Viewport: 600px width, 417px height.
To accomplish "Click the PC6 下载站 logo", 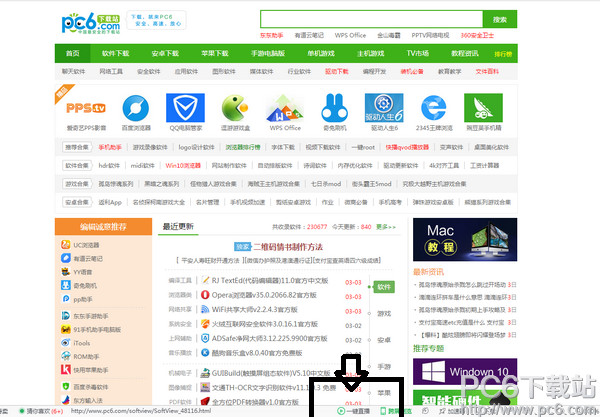I will click(91, 24).
